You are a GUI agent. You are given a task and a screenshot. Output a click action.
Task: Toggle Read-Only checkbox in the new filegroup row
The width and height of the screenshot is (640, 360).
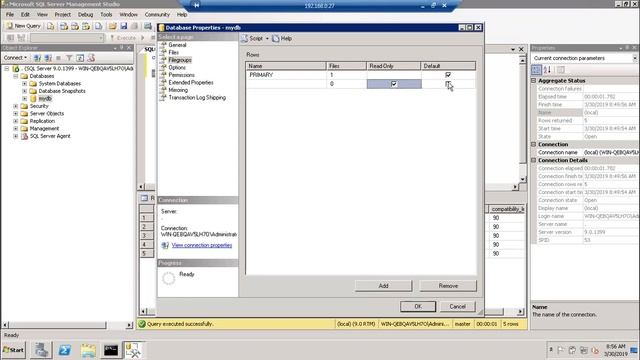[394, 84]
